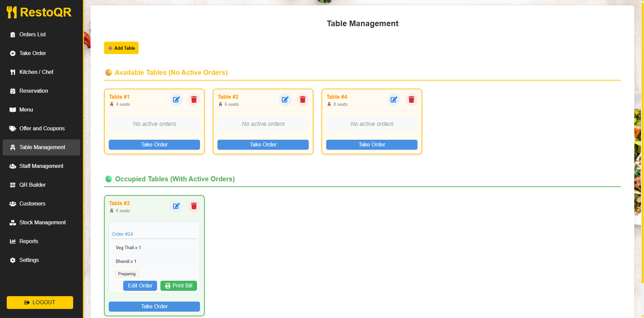
Task: Navigate to Stock Management
Action: [42, 223]
